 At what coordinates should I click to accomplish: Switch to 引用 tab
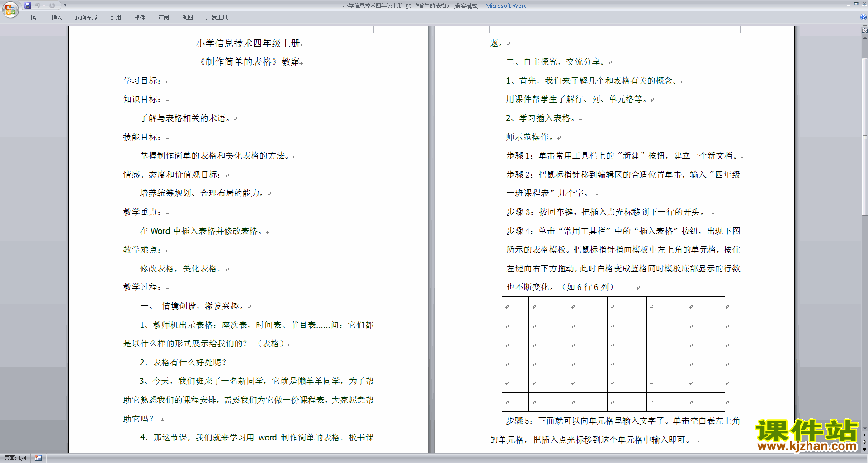[115, 17]
